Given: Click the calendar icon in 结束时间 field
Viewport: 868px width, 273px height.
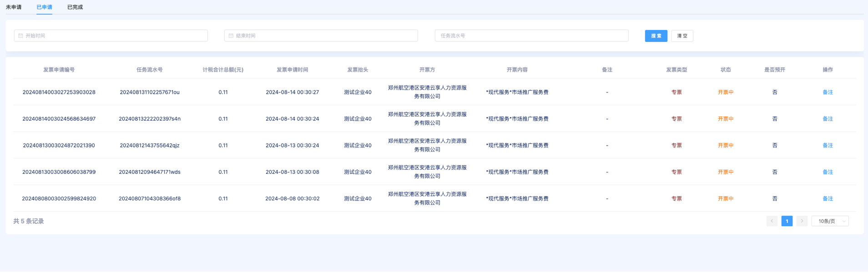Looking at the screenshot, I should pyautogui.click(x=231, y=36).
